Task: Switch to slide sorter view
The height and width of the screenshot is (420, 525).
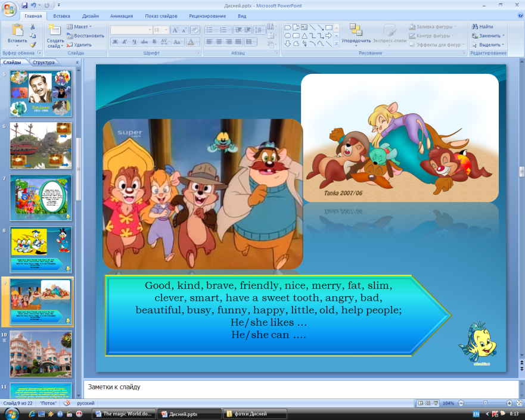Action: (428, 403)
